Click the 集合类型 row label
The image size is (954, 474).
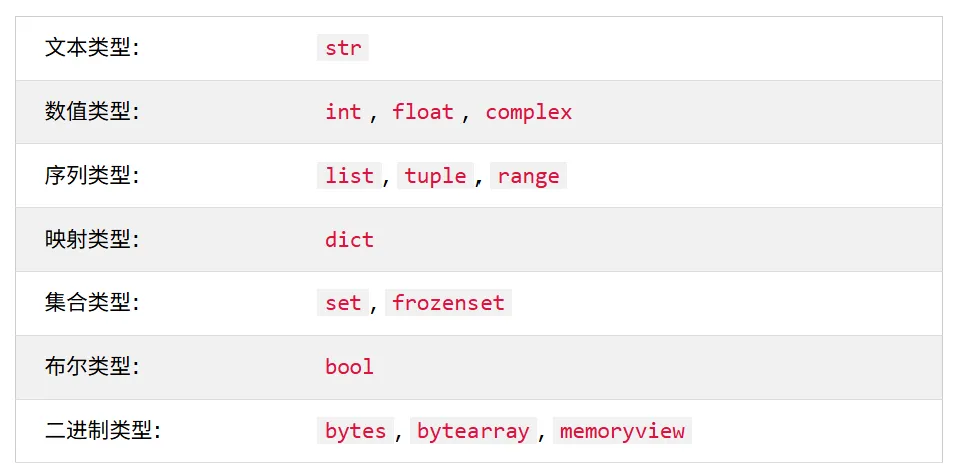92,303
